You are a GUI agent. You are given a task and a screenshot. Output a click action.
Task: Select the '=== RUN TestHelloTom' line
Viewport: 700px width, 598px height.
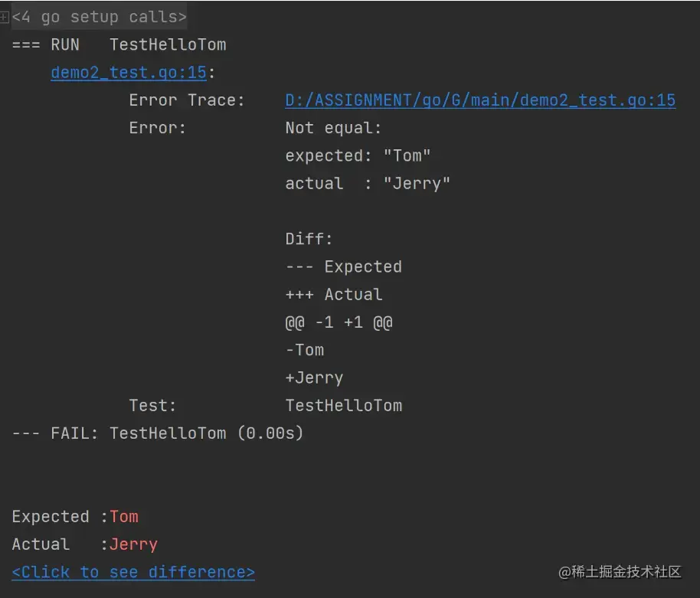tap(119, 44)
